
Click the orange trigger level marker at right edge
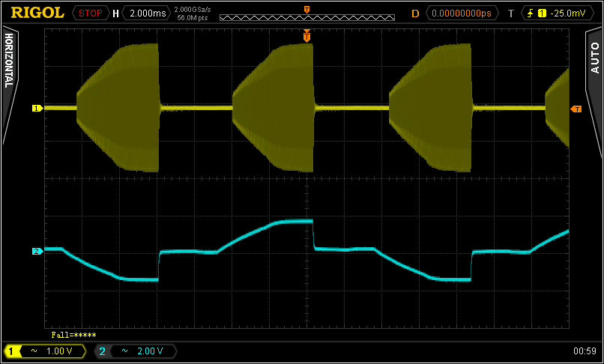(x=576, y=109)
